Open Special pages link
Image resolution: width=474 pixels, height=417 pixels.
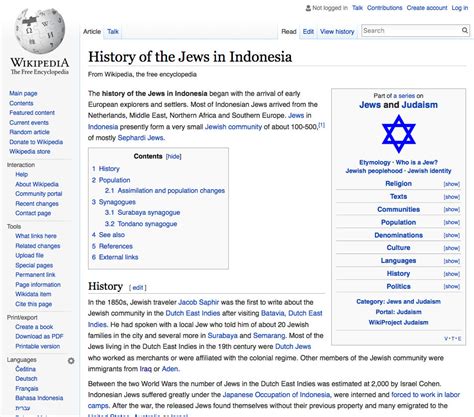click(34, 265)
